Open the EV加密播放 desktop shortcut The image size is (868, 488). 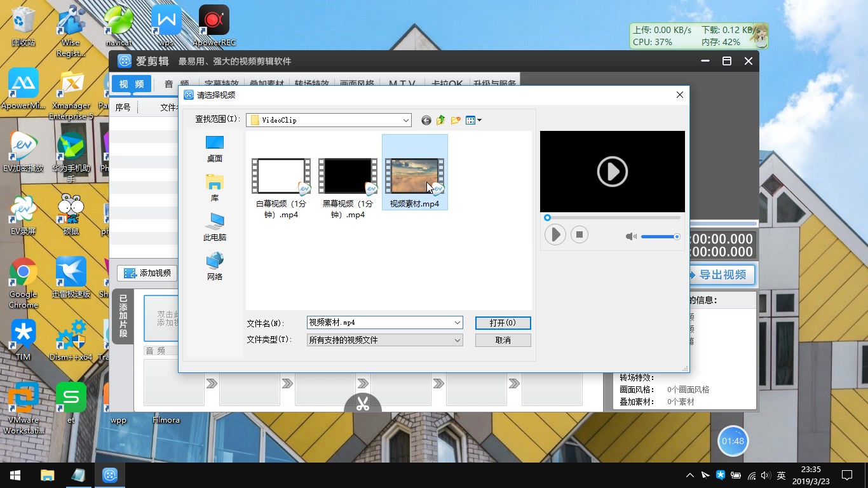[x=24, y=152]
